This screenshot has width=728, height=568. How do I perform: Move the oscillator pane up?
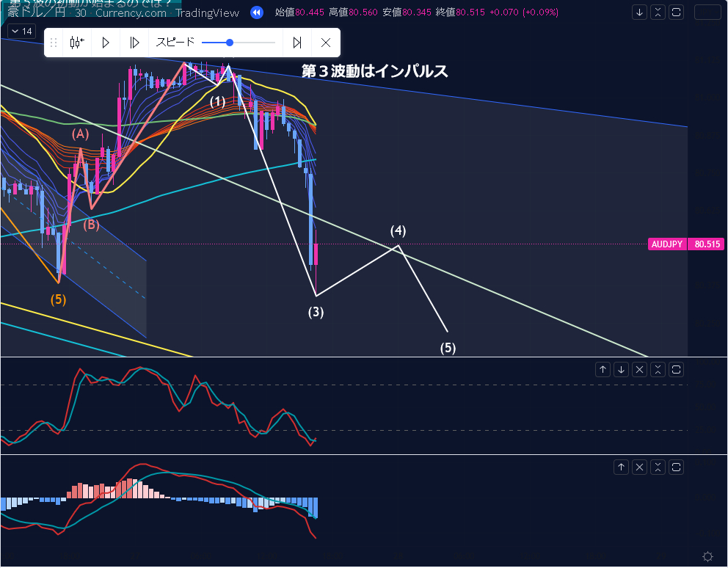tap(603, 369)
